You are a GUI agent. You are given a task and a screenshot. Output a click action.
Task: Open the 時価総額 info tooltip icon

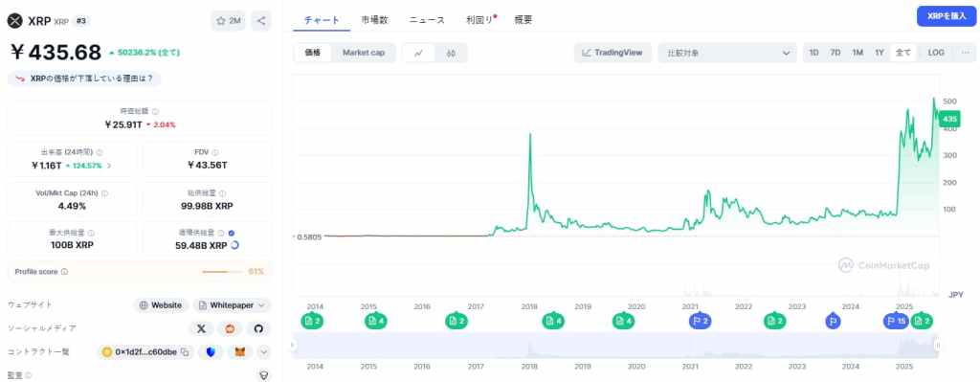[156, 111]
